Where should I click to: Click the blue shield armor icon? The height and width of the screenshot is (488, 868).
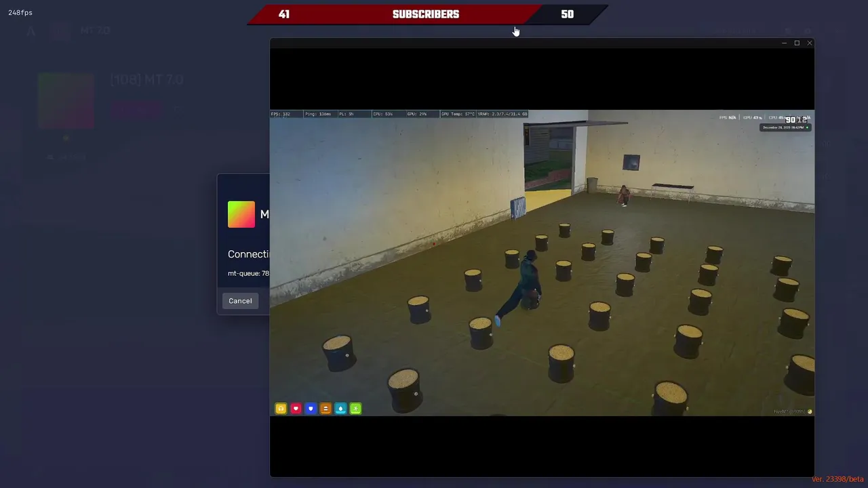pyautogui.click(x=311, y=409)
